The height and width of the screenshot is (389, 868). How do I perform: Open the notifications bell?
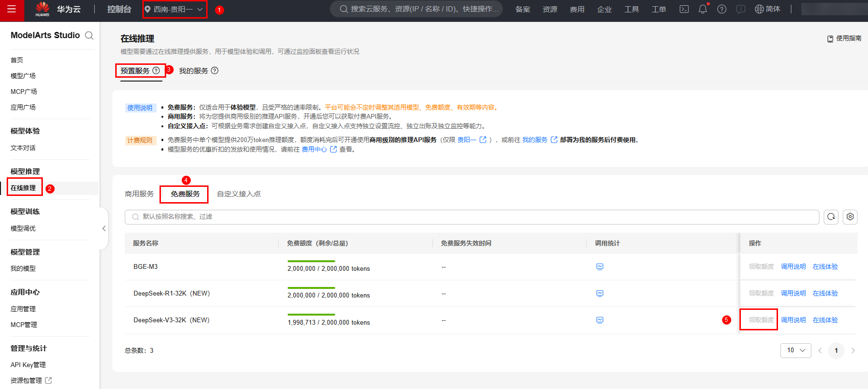703,9
